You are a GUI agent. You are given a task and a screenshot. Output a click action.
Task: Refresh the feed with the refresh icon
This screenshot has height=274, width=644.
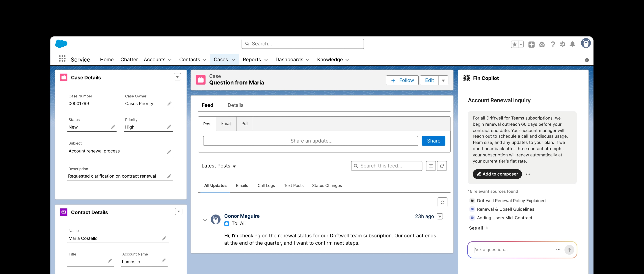click(x=442, y=166)
